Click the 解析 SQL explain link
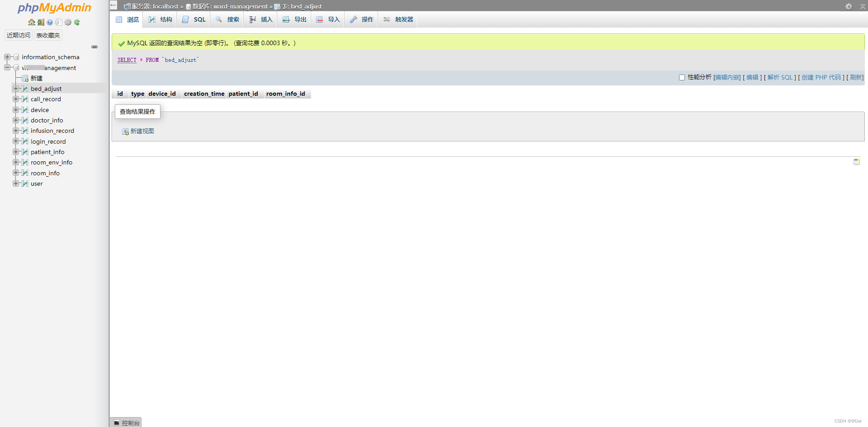868x427 pixels. 780,77
